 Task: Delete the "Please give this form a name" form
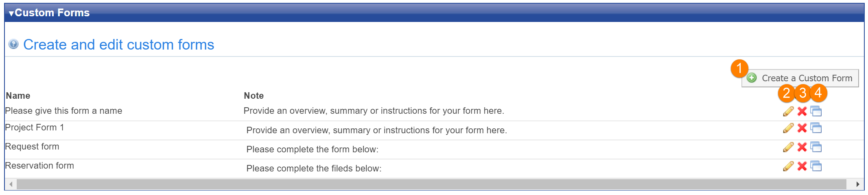coord(802,111)
